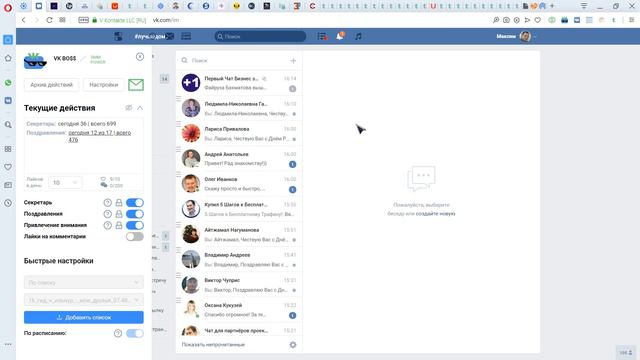Open the По списку dropdown
Viewport: 640px width, 360px height.
click(84, 282)
